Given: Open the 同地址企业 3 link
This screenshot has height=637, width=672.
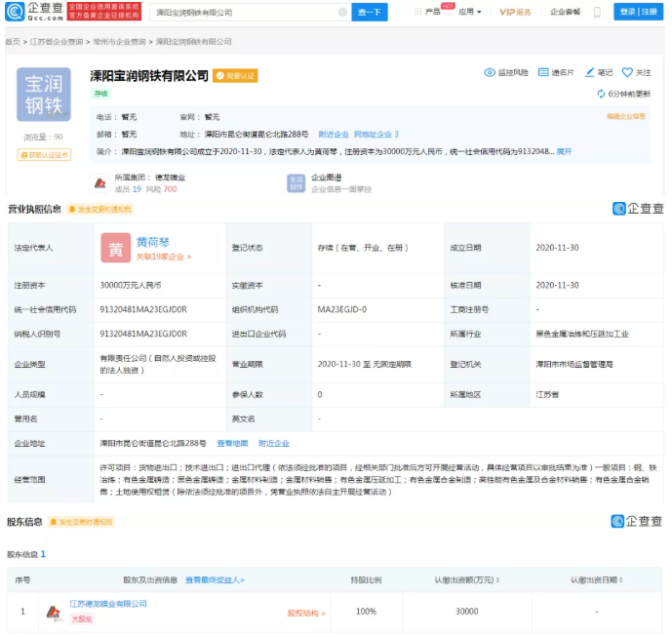Looking at the screenshot, I should point(376,135).
